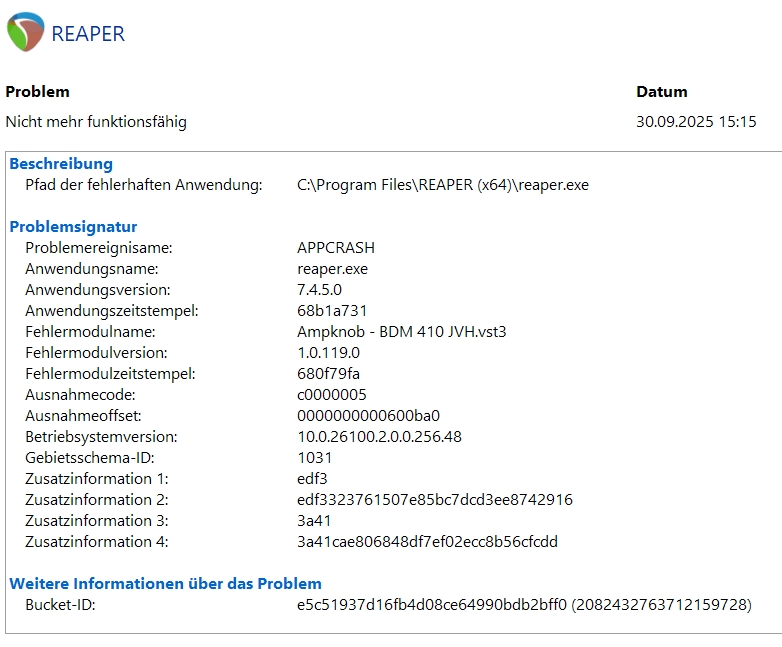The image size is (782, 647).
Task: Select module timestamp '680f79fa'
Action: coord(328,374)
